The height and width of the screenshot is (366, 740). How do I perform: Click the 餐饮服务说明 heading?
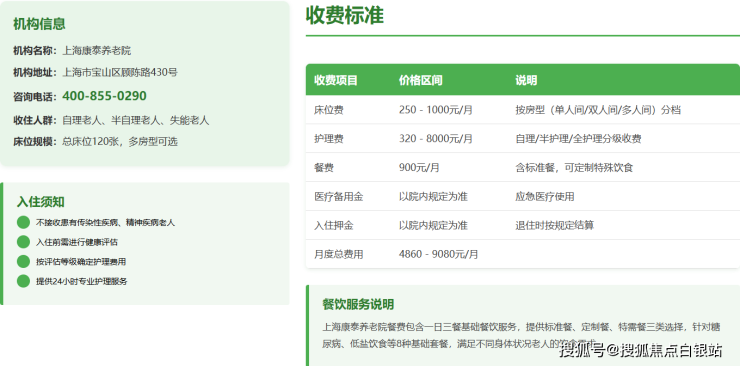[x=358, y=304]
